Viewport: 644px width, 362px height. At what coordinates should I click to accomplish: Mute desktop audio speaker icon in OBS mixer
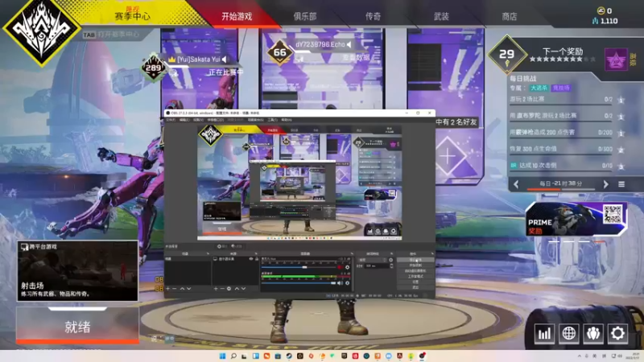(340, 283)
